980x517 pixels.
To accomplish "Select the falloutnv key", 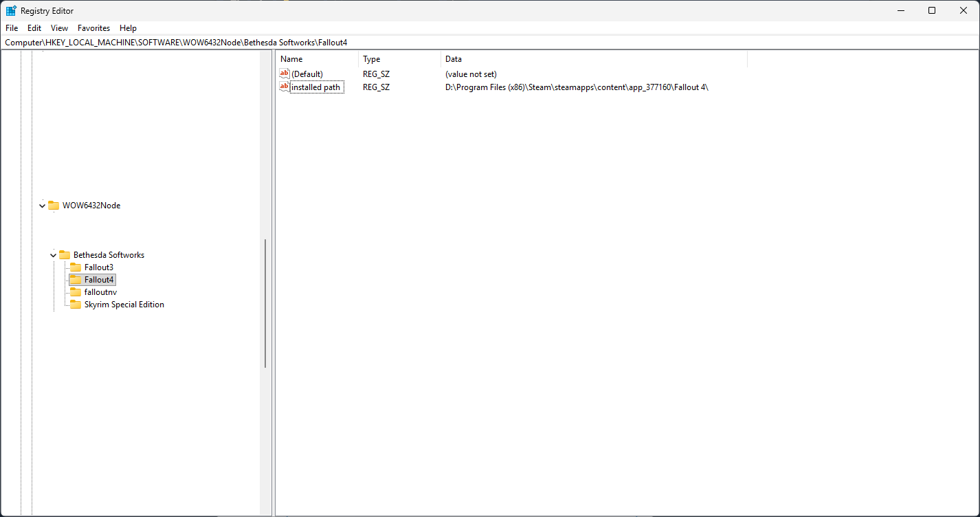I will tap(100, 292).
